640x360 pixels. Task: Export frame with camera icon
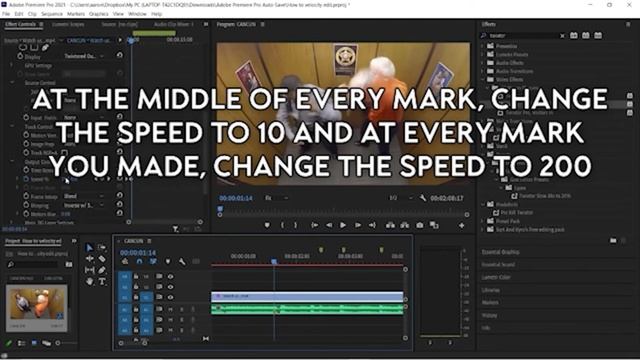[x=420, y=225]
